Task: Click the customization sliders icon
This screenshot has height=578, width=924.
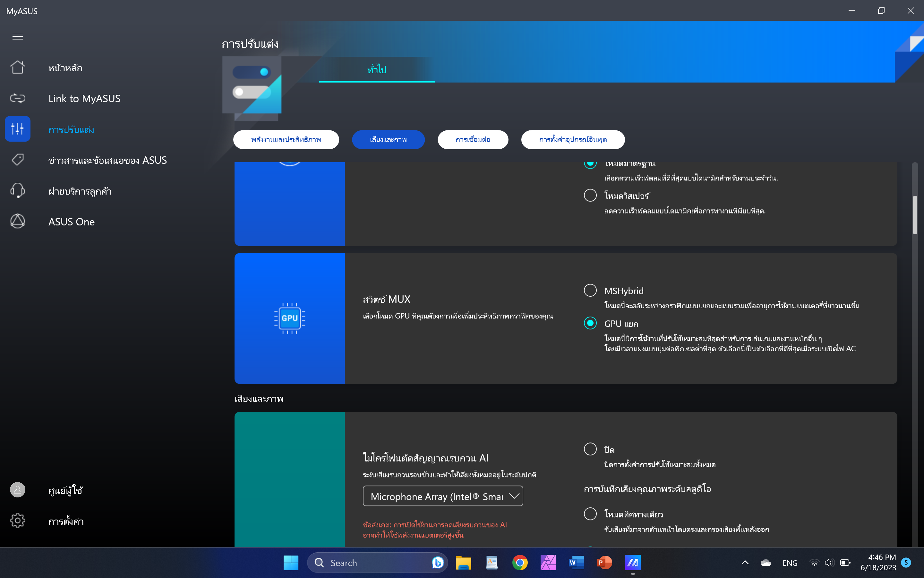Action: pyautogui.click(x=18, y=129)
